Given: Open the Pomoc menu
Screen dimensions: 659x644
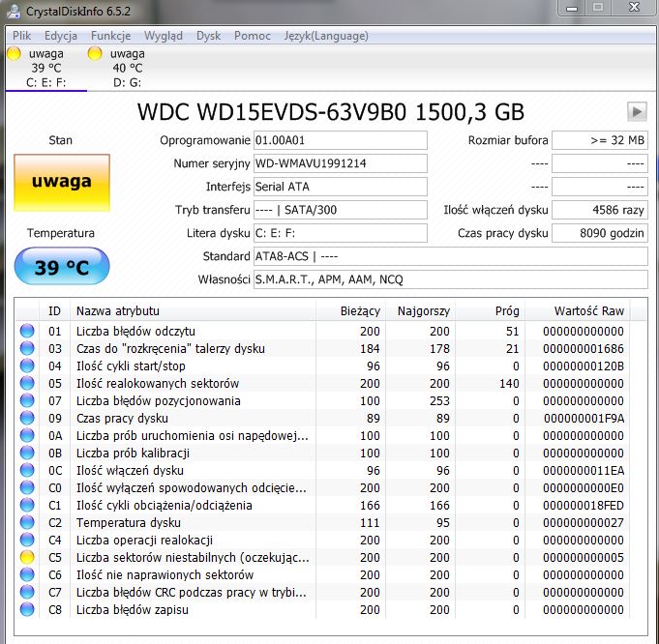Looking at the screenshot, I should [253, 36].
